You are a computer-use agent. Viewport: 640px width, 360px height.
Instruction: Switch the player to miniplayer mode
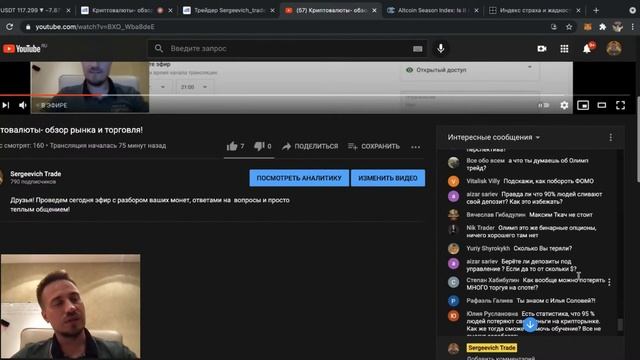[583, 105]
